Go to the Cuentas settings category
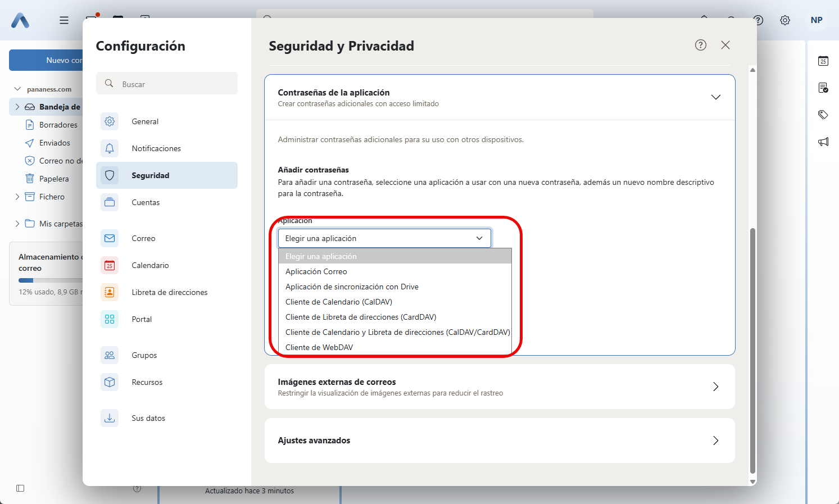Screen dimensions: 839x504 pyautogui.click(x=146, y=202)
